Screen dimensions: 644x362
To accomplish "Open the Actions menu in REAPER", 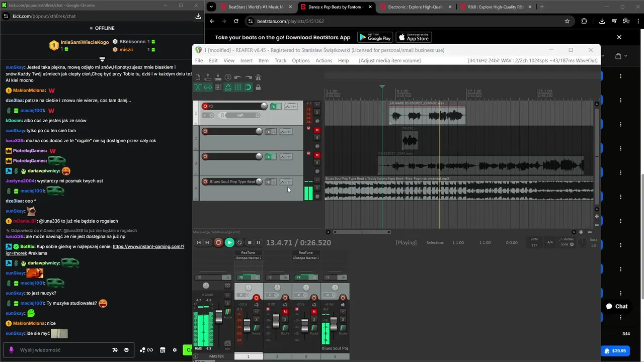I will (324, 60).
